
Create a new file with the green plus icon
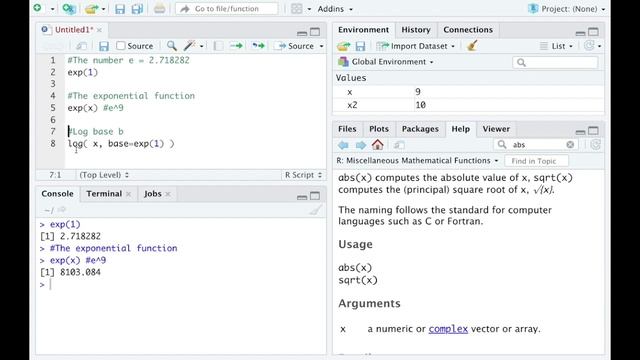coord(38,8)
